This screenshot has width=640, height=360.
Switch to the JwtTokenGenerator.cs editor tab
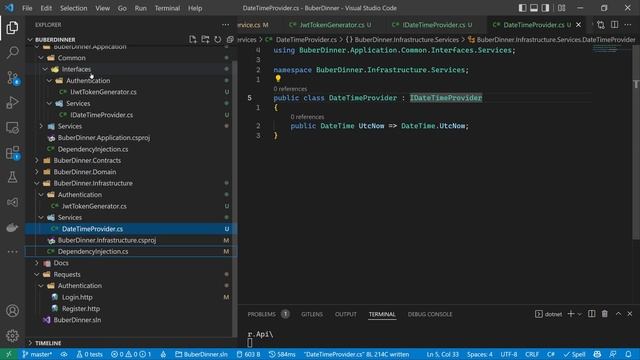(x=332, y=24)
